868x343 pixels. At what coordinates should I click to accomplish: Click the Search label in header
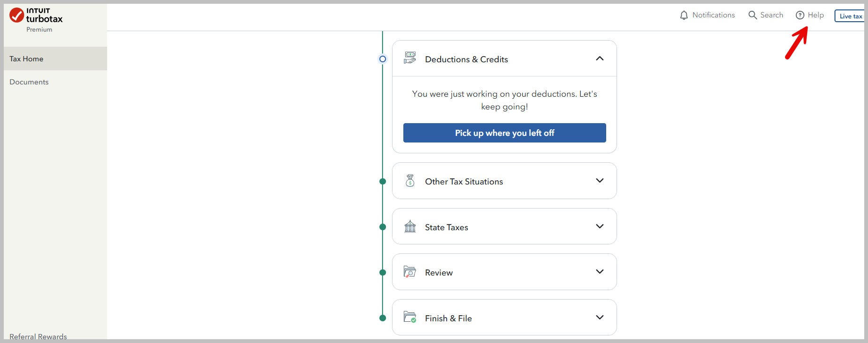click(772, 15)
